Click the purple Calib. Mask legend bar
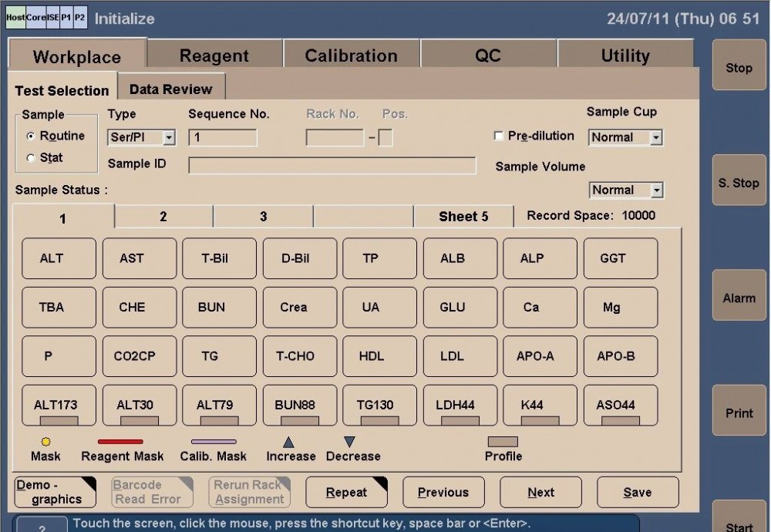 coord(214,442)
